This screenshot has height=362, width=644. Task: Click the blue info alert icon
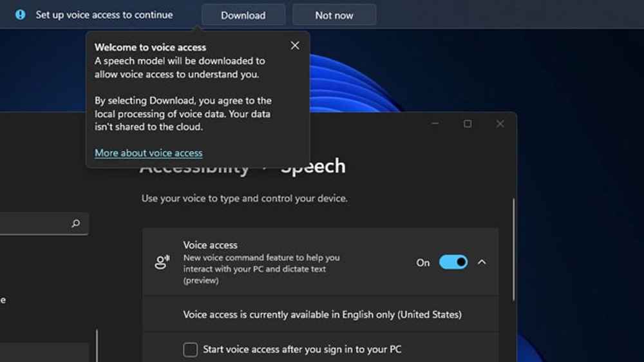coord(20,15)
